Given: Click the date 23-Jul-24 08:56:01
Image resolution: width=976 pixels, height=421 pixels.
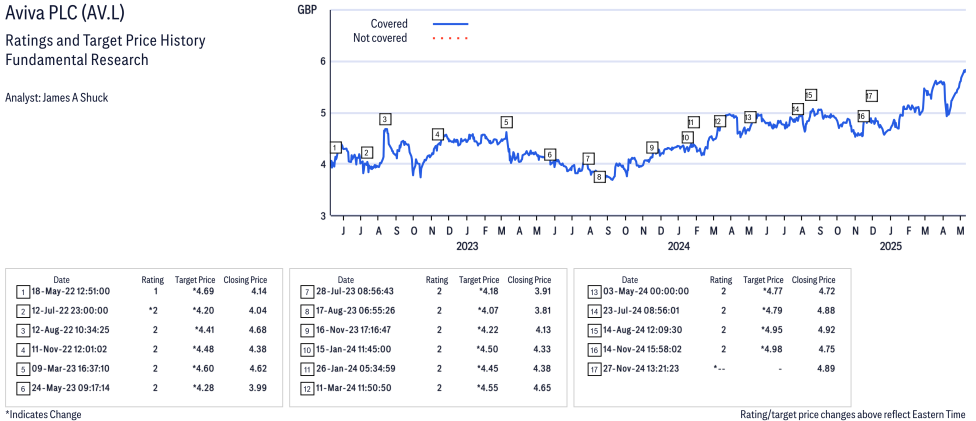Looking at the screenshot, I should [641, 310].
